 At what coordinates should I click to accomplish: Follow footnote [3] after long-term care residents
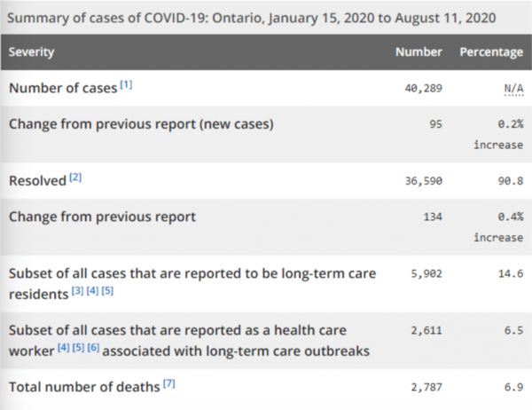[x=75, y=292]
